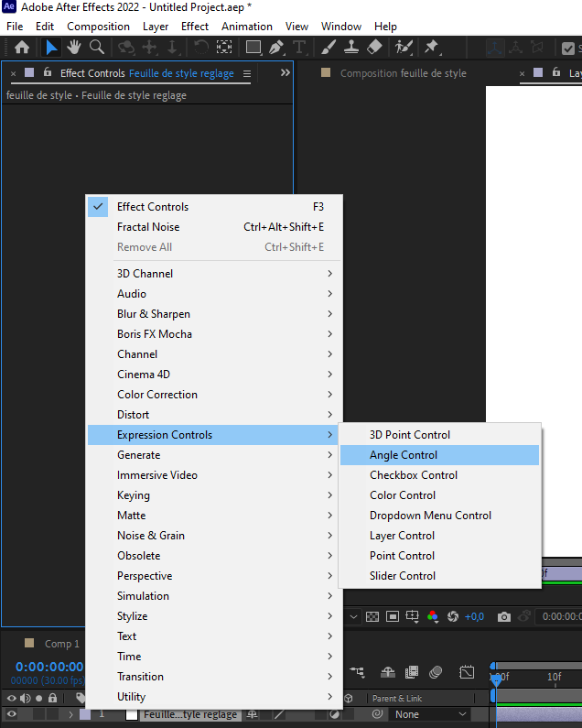Click the Home icon

[22, 48]
